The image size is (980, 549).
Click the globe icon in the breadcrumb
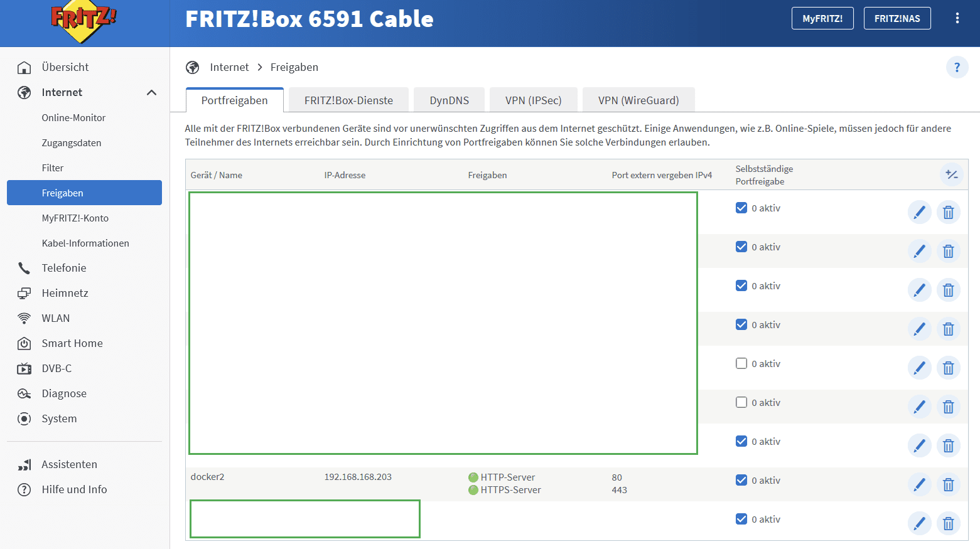pos(193,67)
